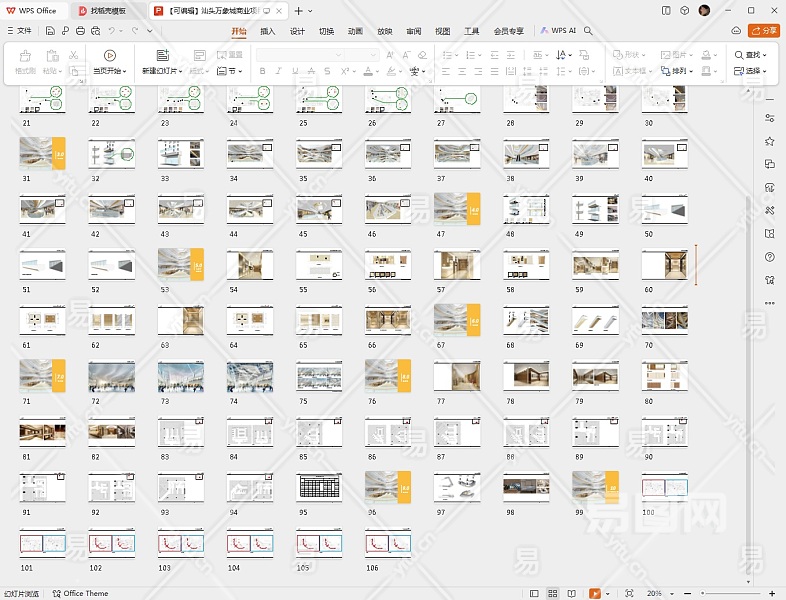786x600 pixels.
Task: Open the File menu
Action: click(x=19, y=31)
